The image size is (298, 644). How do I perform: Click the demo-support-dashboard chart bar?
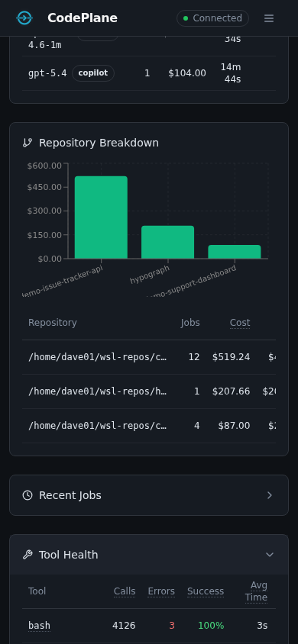click(x=235, y=252)
